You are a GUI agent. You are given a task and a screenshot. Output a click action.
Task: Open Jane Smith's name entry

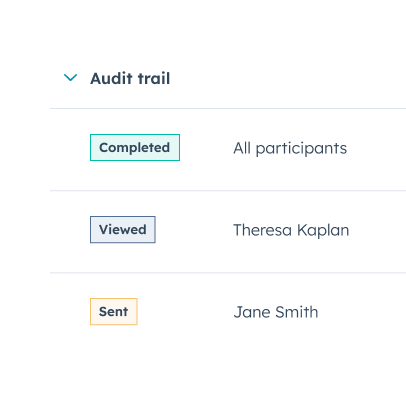[276, 312]
